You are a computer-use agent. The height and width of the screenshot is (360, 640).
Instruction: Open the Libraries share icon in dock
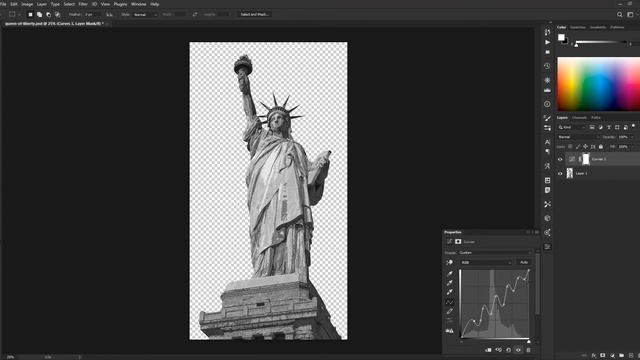click(547, 233)
